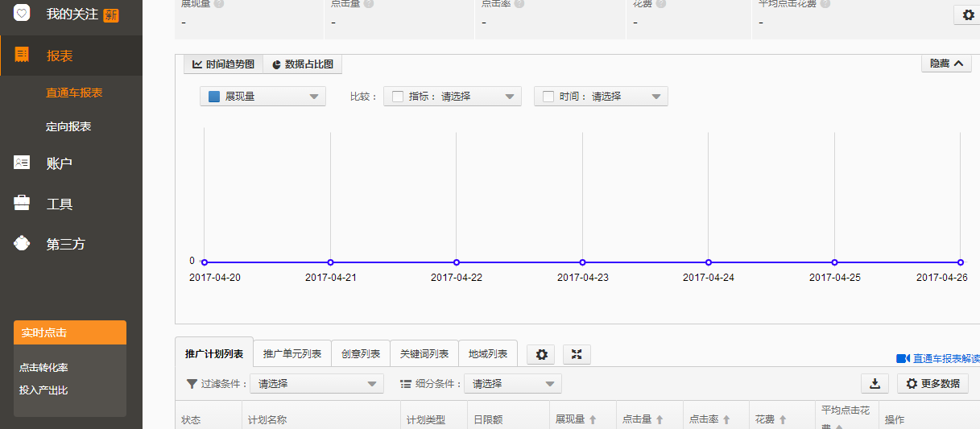Viewport: 980px width, 429px height.
Task: Enable the 指标 comparison checkbox
Action: (x=397, y=97)
